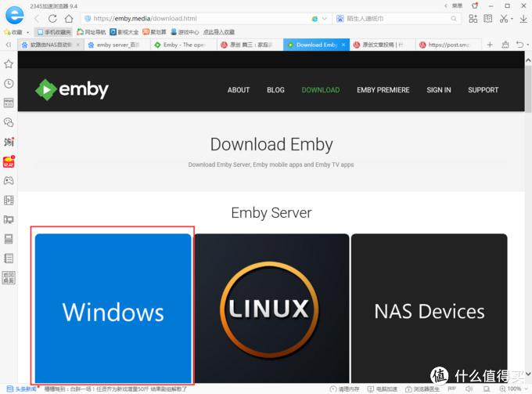
Task: Open sidebar WeChat icon
Action: click(x=9, y=122)
